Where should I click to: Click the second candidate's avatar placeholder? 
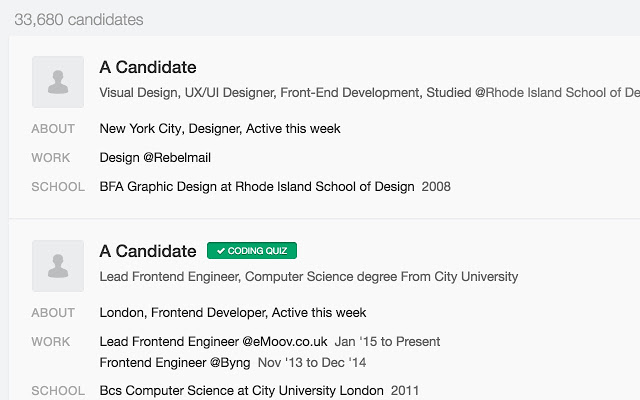(58, 265)
